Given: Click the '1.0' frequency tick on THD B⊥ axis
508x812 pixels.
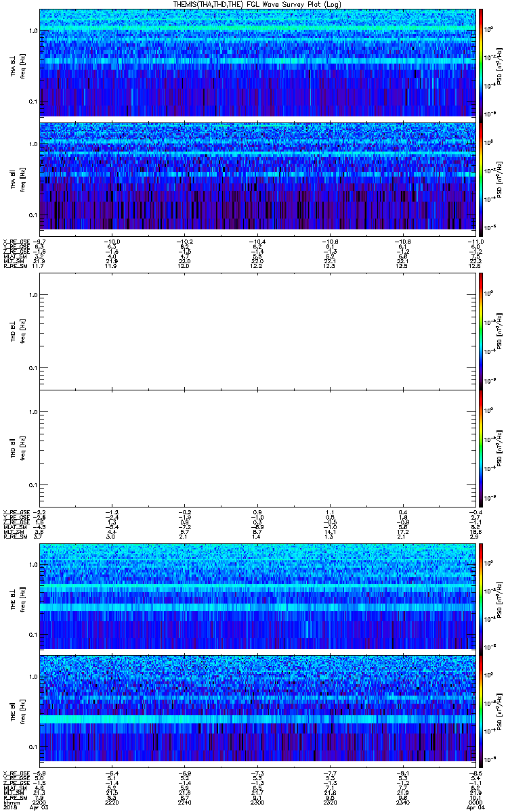Looking at the screenshot, I should click(33, 296).
